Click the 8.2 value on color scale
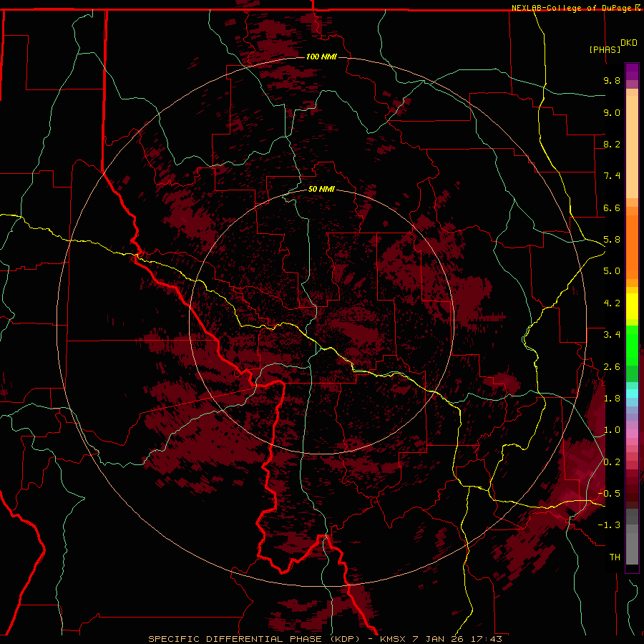644x644 pixels. [612, 144]
